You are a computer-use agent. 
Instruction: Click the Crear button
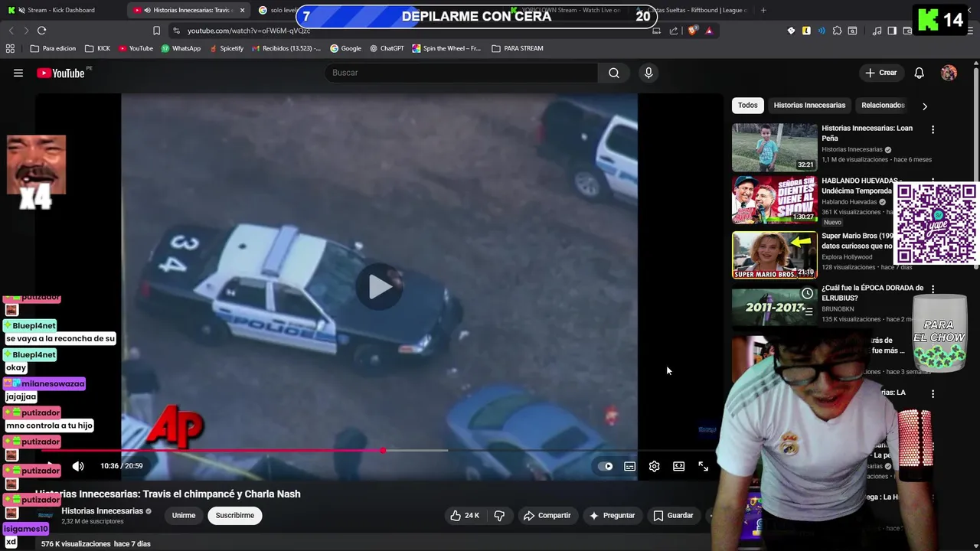(880, 73)
